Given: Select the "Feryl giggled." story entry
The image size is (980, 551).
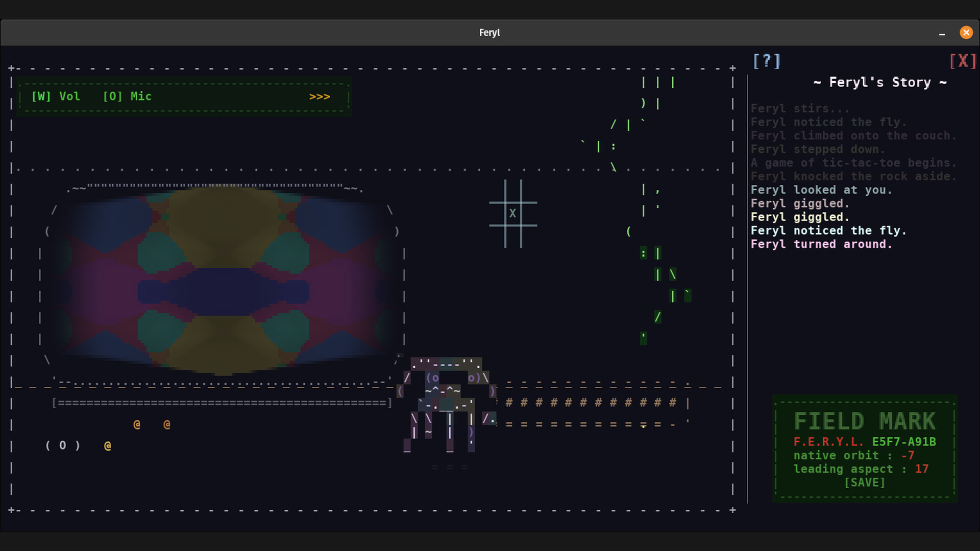Looking at the screenshot, I should pos(800,204).
